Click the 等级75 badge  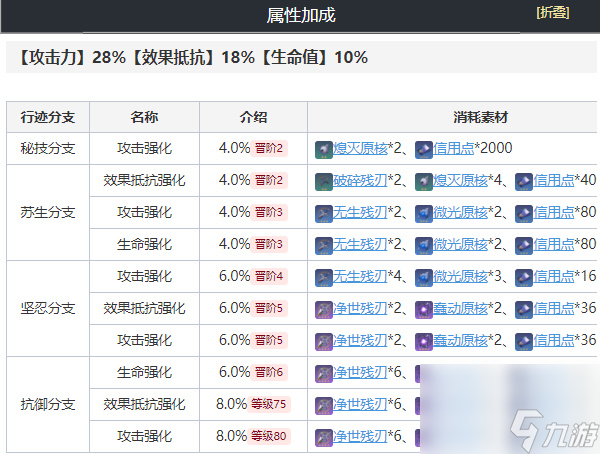(x=269, y=404)
